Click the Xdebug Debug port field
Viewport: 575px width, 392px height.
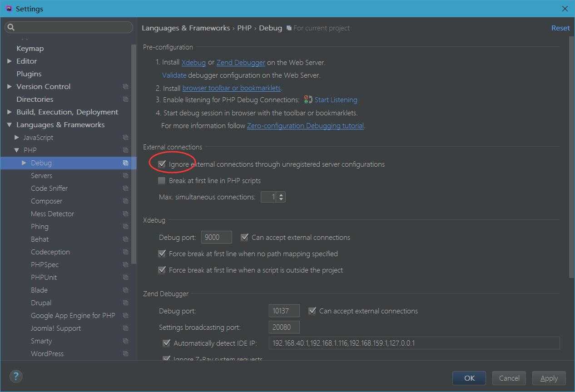(x=217, y=237)
